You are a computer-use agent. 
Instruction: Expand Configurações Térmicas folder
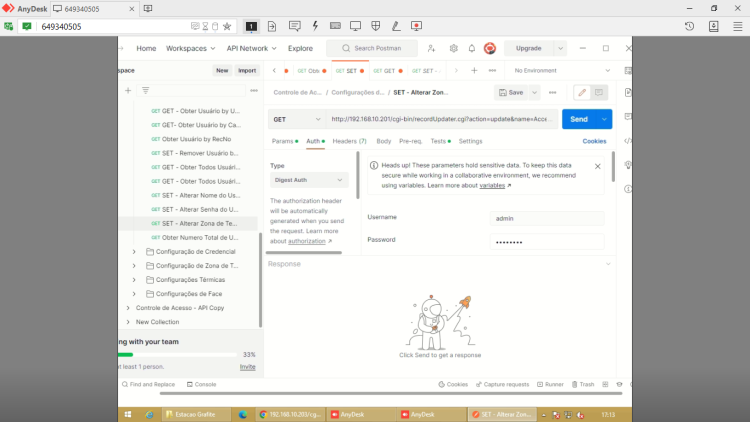[x=134, y=279]
